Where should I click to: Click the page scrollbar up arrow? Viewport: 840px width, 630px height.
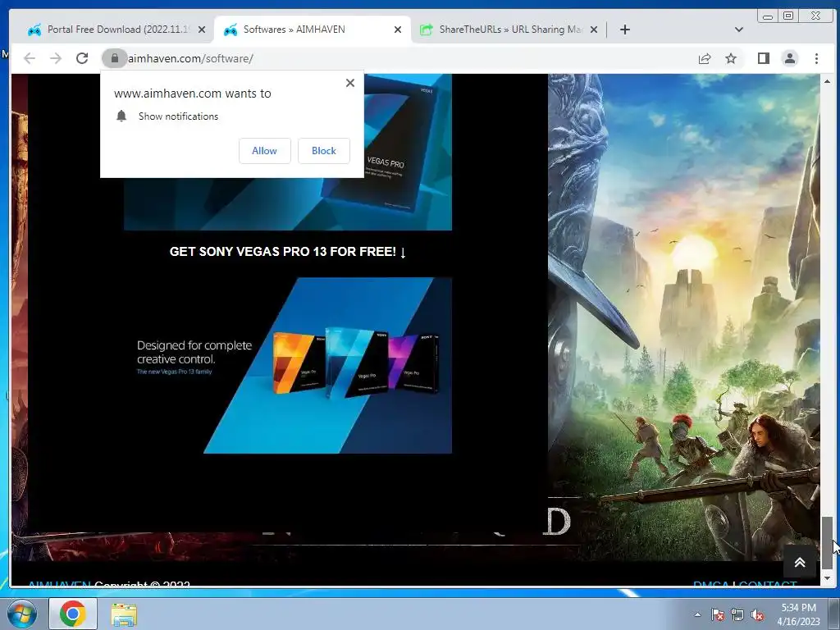coord(827,81)
